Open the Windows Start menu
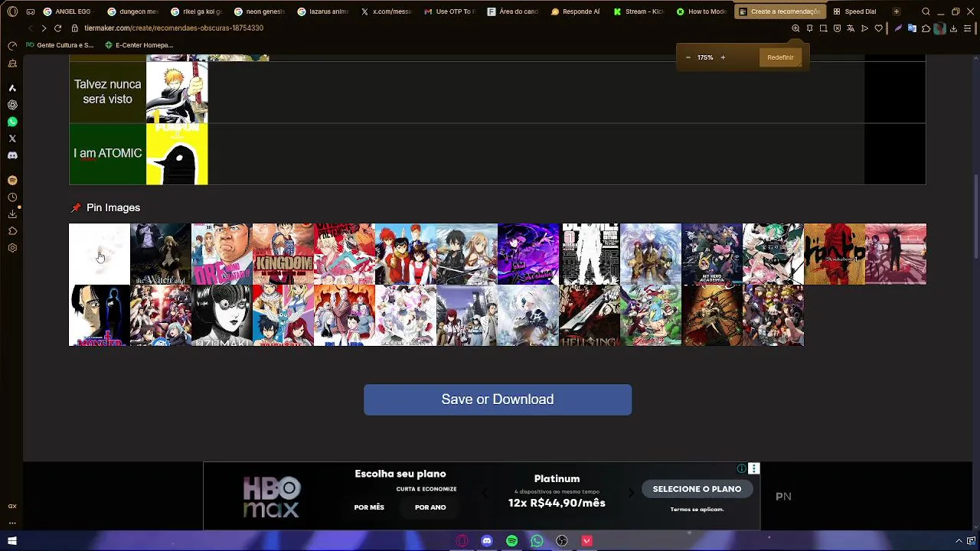 (12, 541)
